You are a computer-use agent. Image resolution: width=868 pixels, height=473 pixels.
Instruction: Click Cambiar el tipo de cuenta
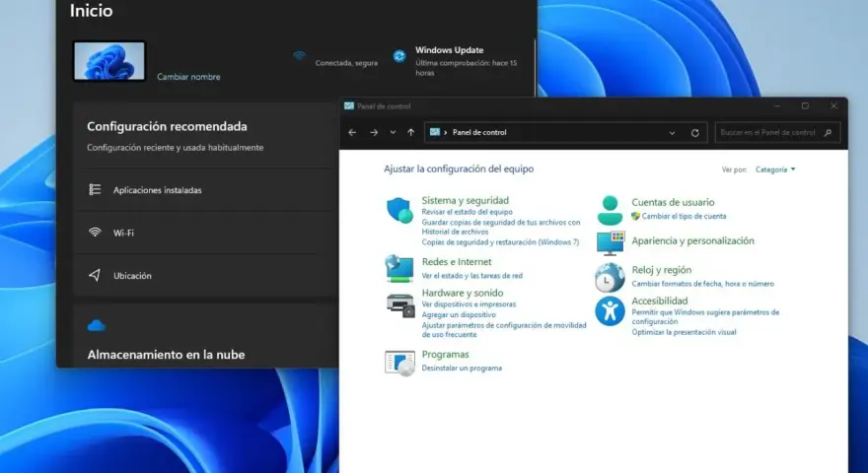684,217
